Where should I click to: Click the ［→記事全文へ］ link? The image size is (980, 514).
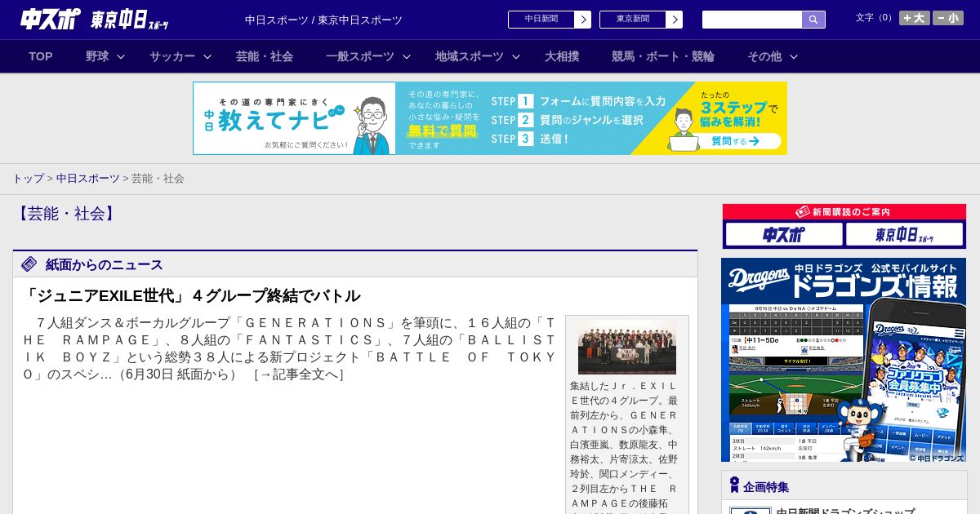(x=298, y=374)
